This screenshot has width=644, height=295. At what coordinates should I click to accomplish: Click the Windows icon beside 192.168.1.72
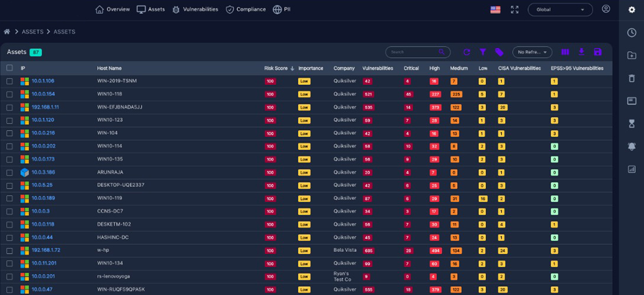pyautogui.click(x=25, y=250)
